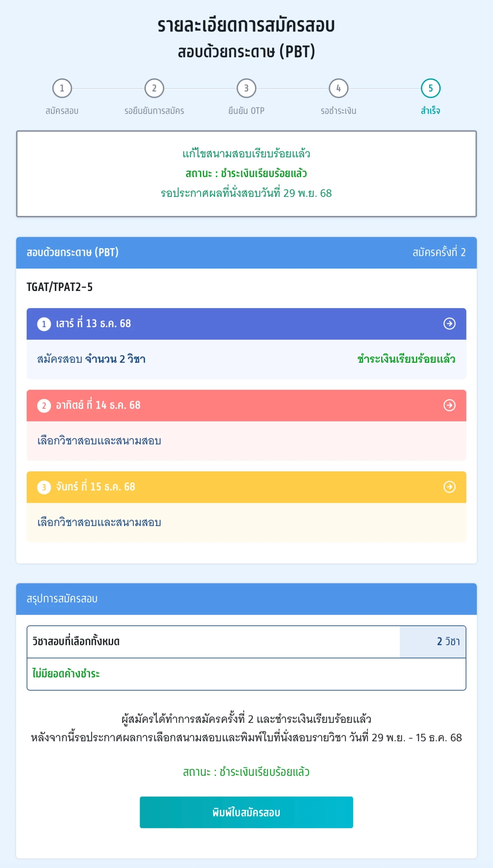The height and width of the screenshot is (868, 493).
Task: Click number 2 badge on อาทิตย์ header
Action: point(44,406)
